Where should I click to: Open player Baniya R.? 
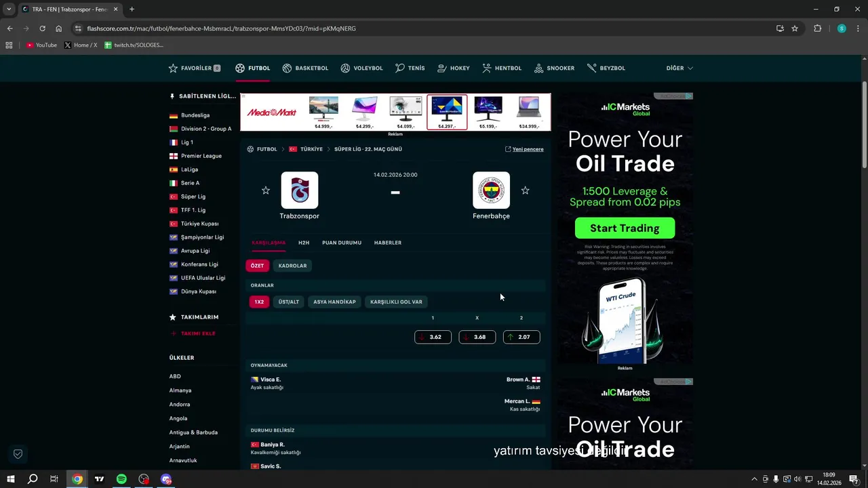(x=273, y=445)
